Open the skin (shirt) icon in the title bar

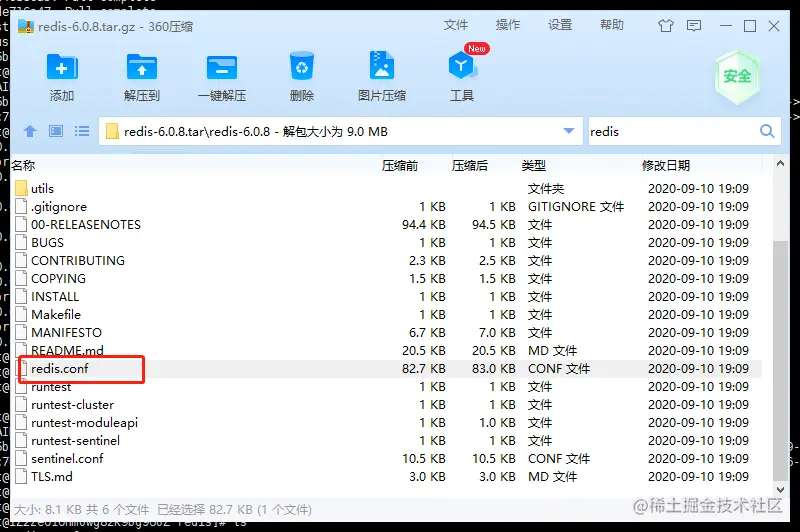[666, 26]
